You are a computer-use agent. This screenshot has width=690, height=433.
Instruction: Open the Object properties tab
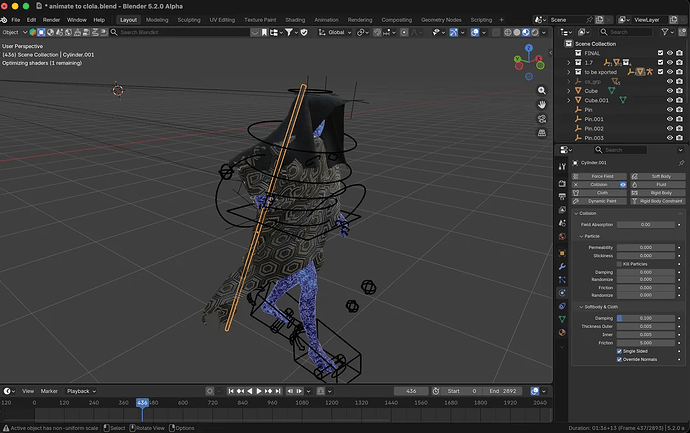562,253
